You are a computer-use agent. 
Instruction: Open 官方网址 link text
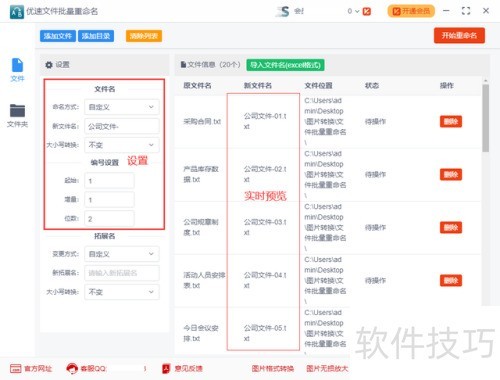38,369
